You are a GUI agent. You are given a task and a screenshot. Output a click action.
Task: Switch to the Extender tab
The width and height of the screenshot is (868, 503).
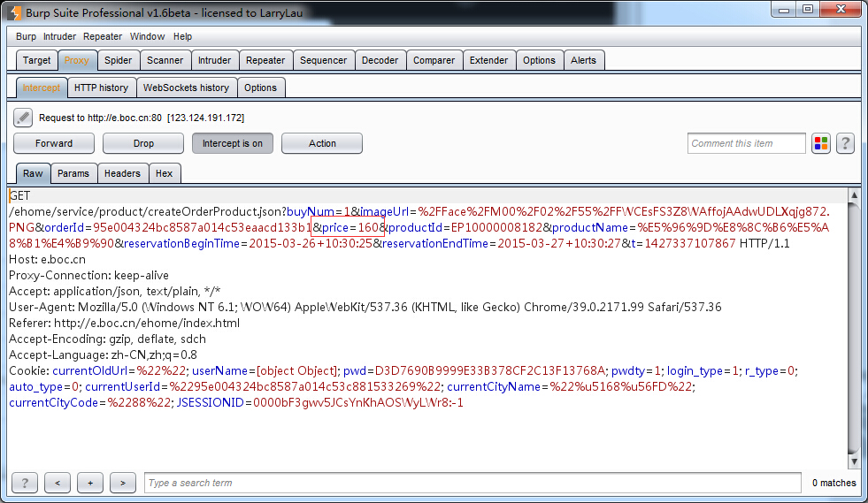pyautogui.click(x=488, y=60)
